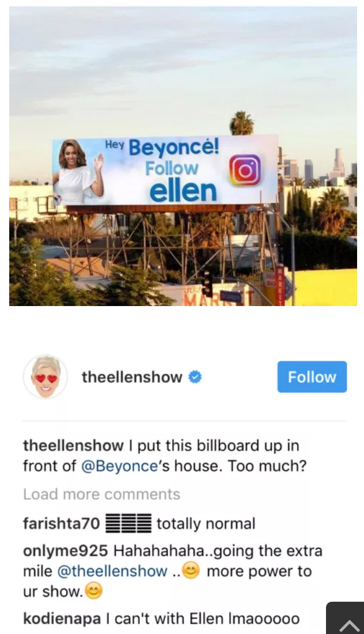
Task: Tap 'Hey Beyoncé!' text on billboard
Action: pos(162,148)
